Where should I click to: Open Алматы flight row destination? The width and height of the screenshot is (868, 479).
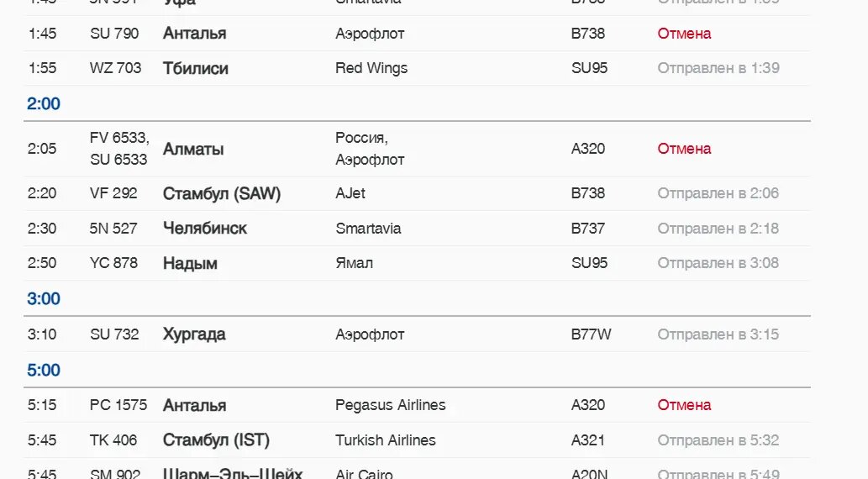[x=193, y=150]
